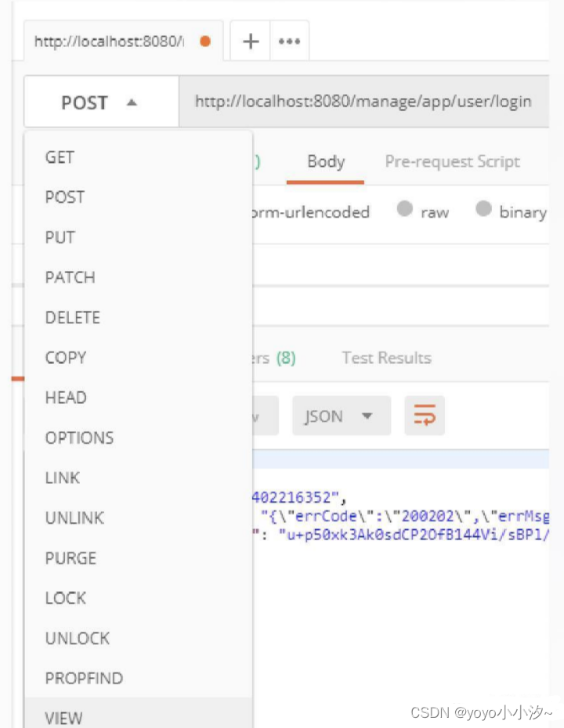Image resolution: width=564 pixels, height=728 pixels.
Task: Collapse the request method dropdown arrow
Action: [132, 102]
